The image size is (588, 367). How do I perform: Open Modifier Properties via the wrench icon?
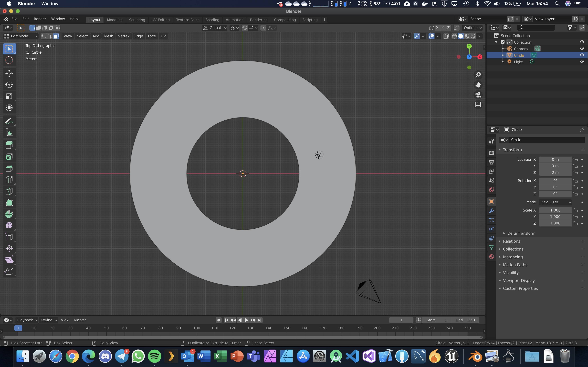[x=491, y=211]
